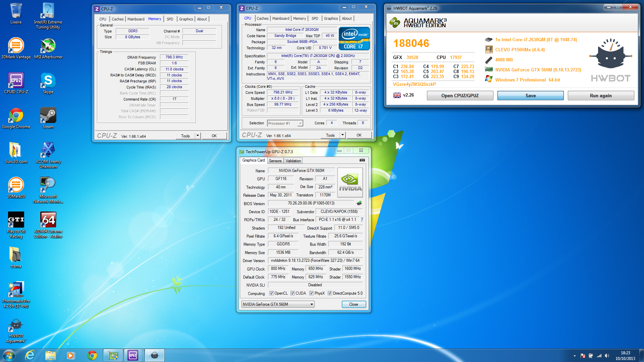This screenshot has width=644, height=362.
Task: Click Close button in GPU-Z
Action: [354, 304]
